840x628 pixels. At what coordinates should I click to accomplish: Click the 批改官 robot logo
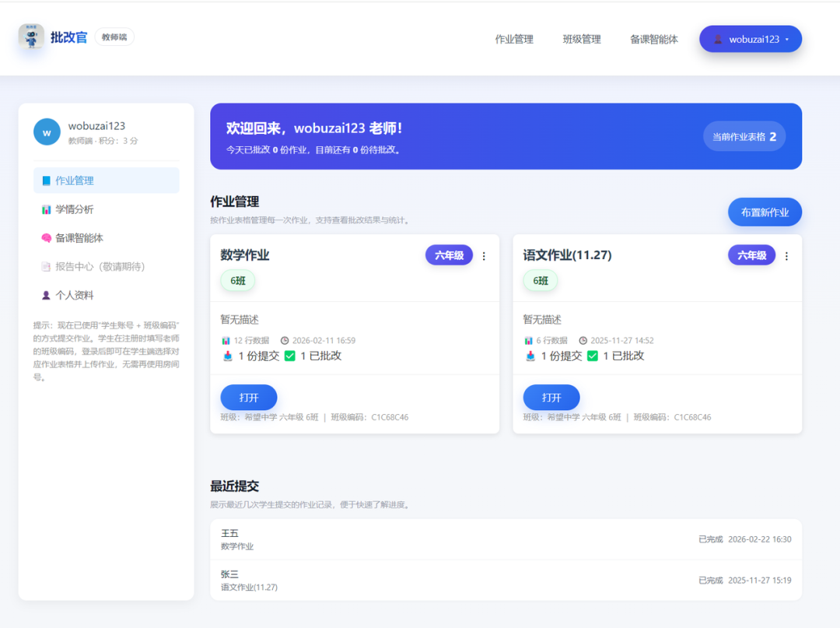30,37
